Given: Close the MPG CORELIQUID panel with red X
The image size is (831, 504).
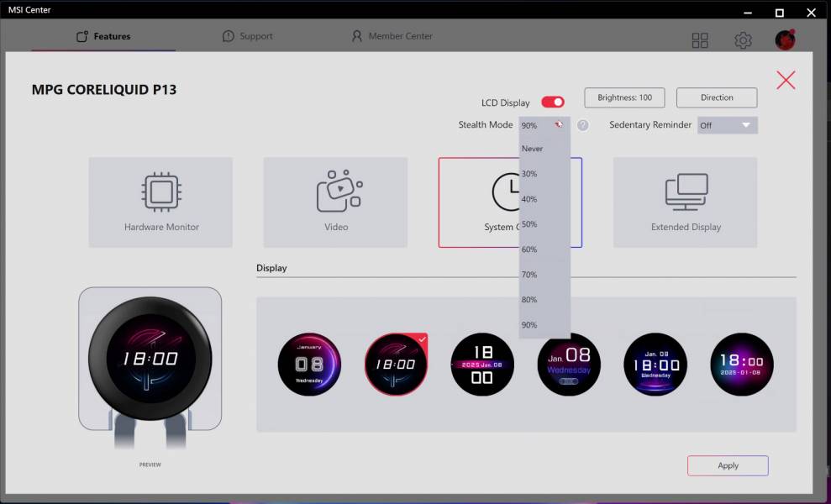Looking at the screenshot, I should coord(786,80).
